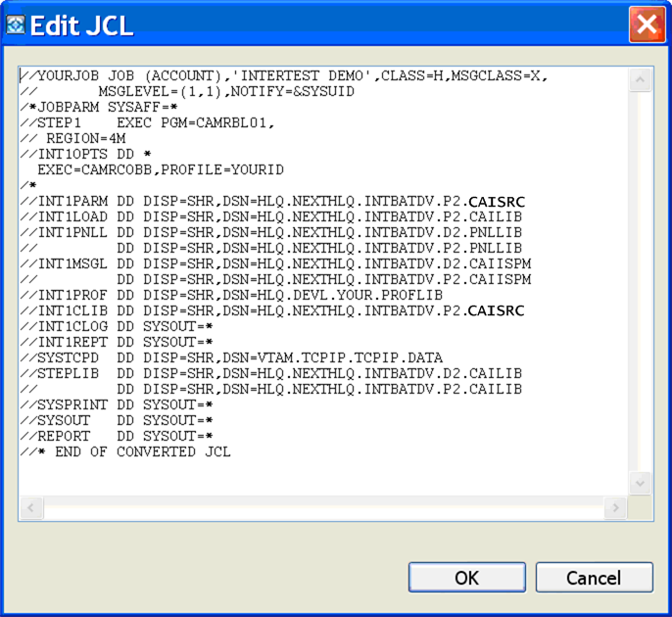This screenshot has height=617, width=672.
Task: Click the vertical scrollbar up arrow
Action: [x=641, y=79]
